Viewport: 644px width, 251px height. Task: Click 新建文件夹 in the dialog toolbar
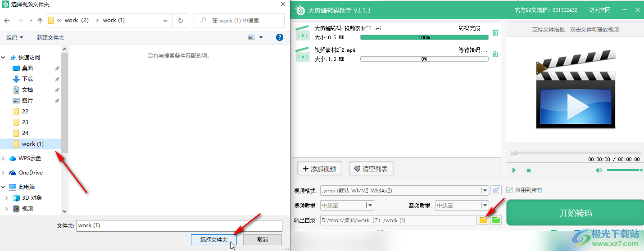tap(50, 38)
